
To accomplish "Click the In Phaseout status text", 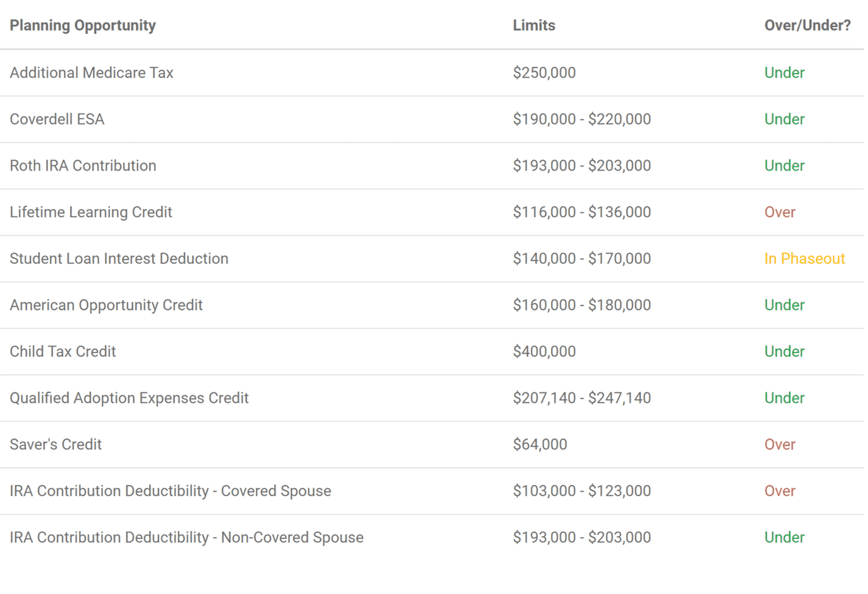I will (804, 259).
